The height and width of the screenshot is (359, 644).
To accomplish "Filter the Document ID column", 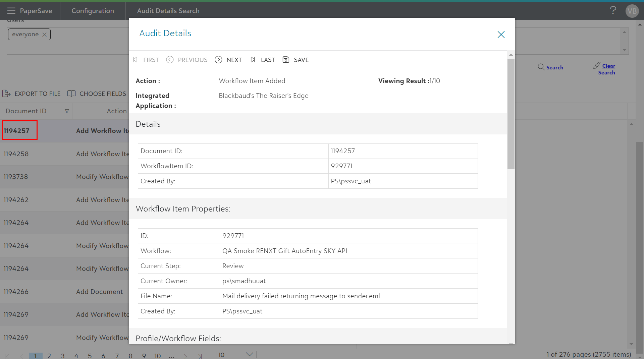I will click(67, 111).
